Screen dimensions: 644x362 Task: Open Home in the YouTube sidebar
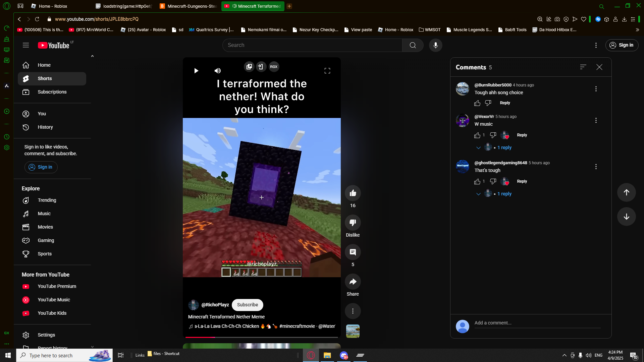coord(52,65)
